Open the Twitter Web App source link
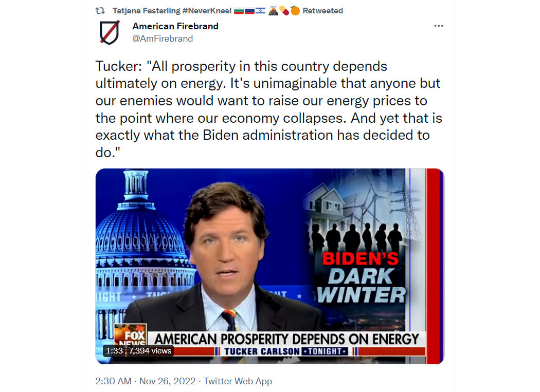Screen dimensions: 540x392 point(238,381)
